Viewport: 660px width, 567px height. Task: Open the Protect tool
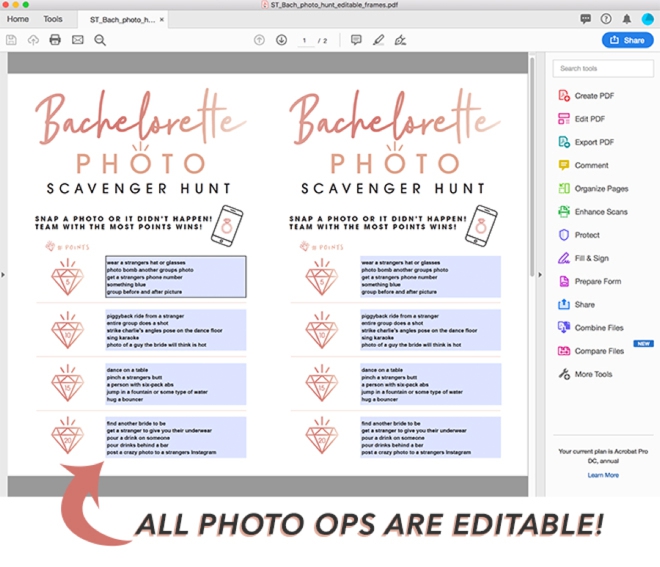tap(579, 235)
